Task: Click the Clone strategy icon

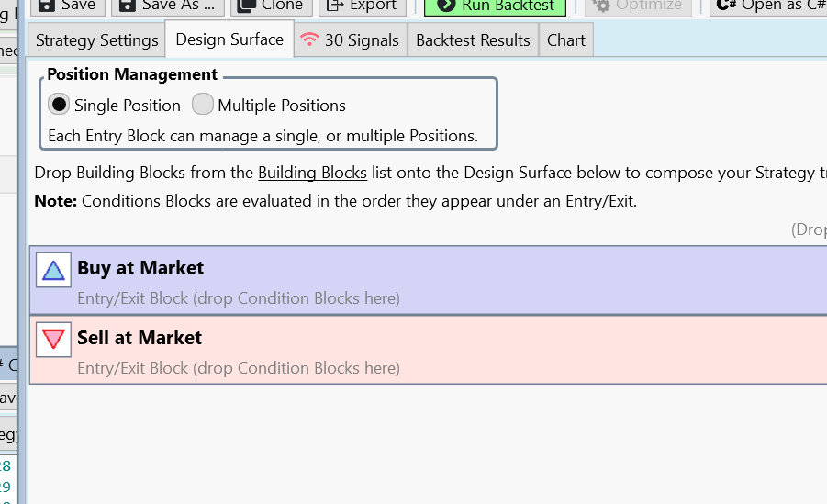Action: (x=246, y=5)
